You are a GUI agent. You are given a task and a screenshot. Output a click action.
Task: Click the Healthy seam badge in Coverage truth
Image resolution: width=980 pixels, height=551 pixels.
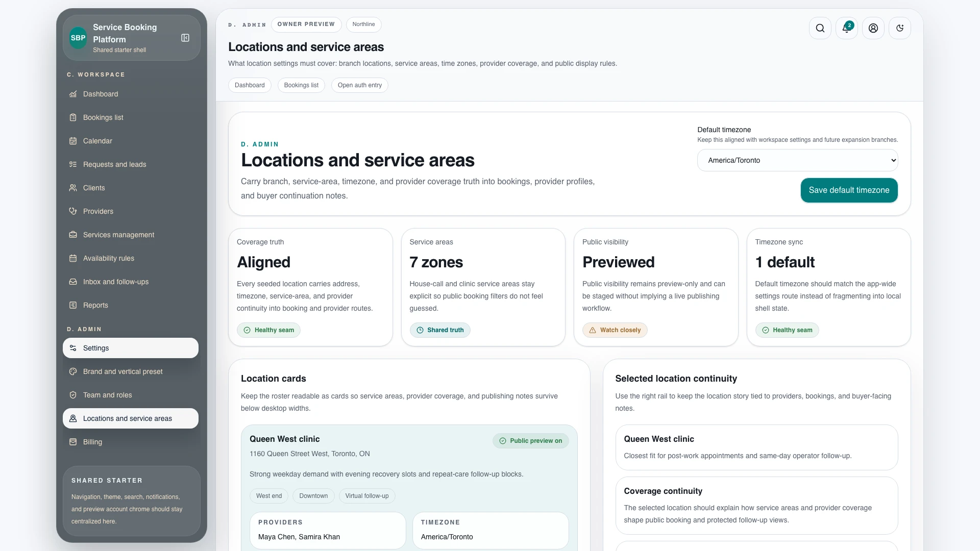pyautogui.click(x=268, y=330)
